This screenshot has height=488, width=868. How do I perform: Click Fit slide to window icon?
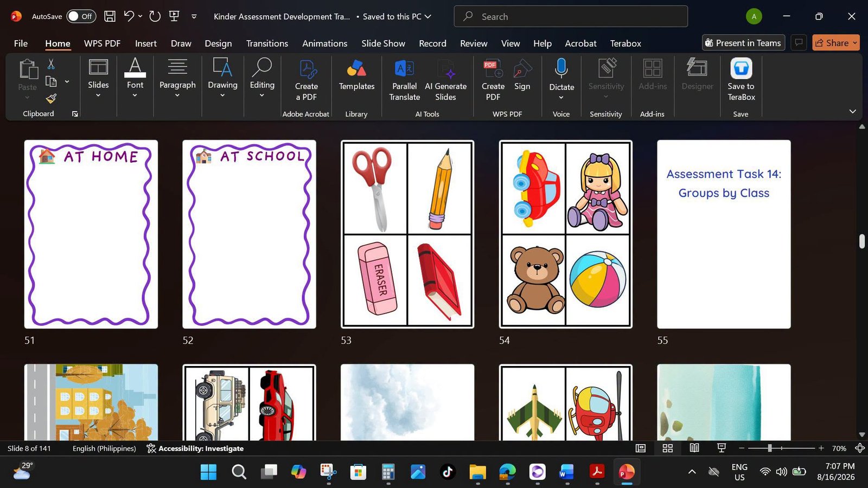point(859,448)
